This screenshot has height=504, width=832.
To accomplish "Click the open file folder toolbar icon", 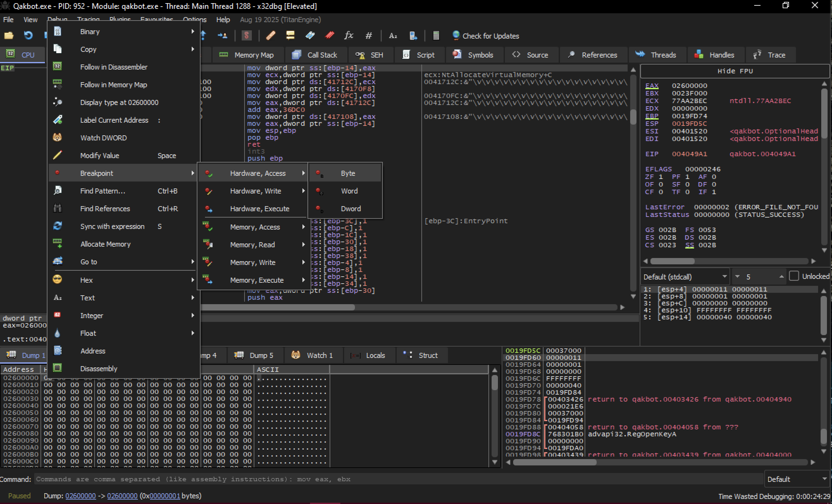I will click(x=9, y=35).
